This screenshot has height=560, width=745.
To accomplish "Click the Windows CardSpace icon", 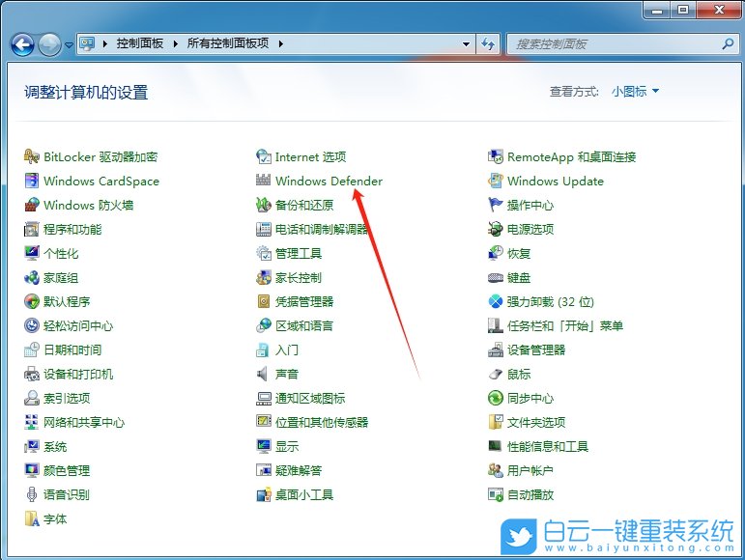I will coord(31,181).
